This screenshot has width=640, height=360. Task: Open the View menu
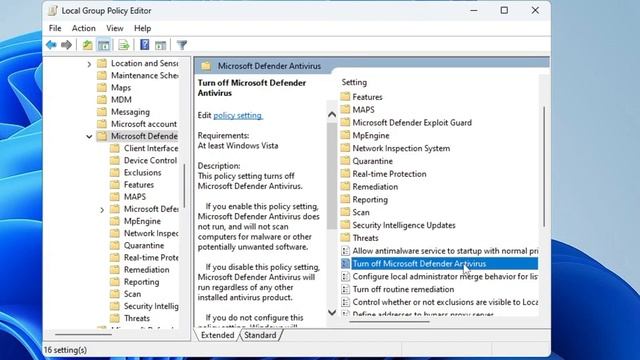115,28
